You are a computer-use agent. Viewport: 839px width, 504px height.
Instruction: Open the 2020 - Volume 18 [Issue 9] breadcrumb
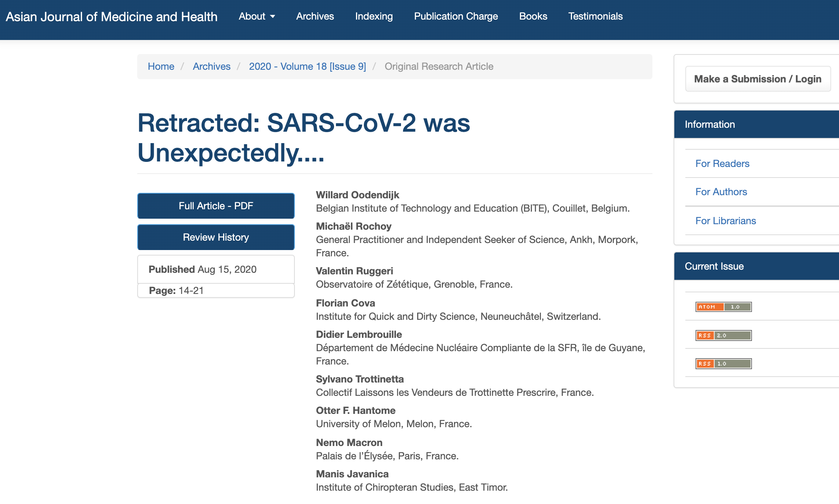click(307, 67)
